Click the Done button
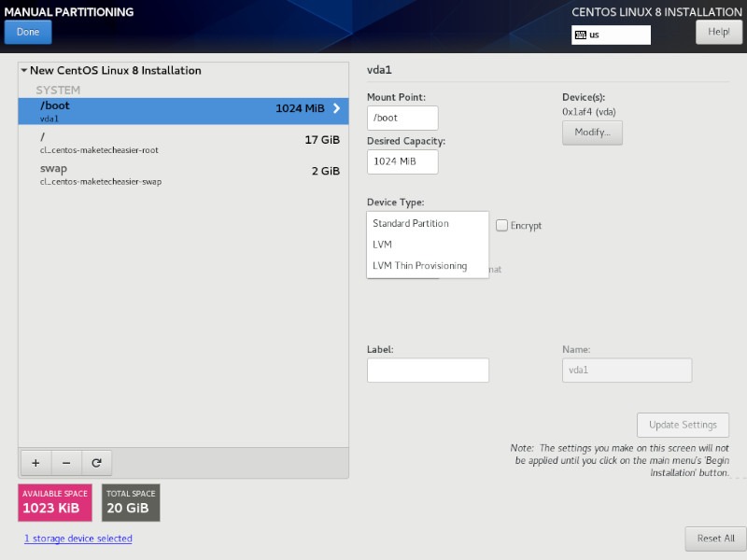 point(27,31)
